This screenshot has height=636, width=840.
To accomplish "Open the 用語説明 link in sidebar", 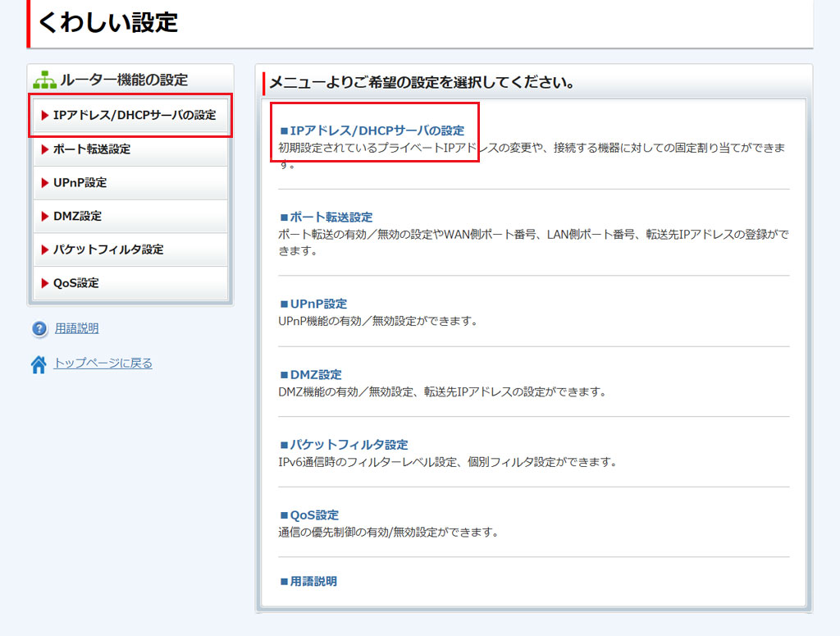I will pos(76,329).
